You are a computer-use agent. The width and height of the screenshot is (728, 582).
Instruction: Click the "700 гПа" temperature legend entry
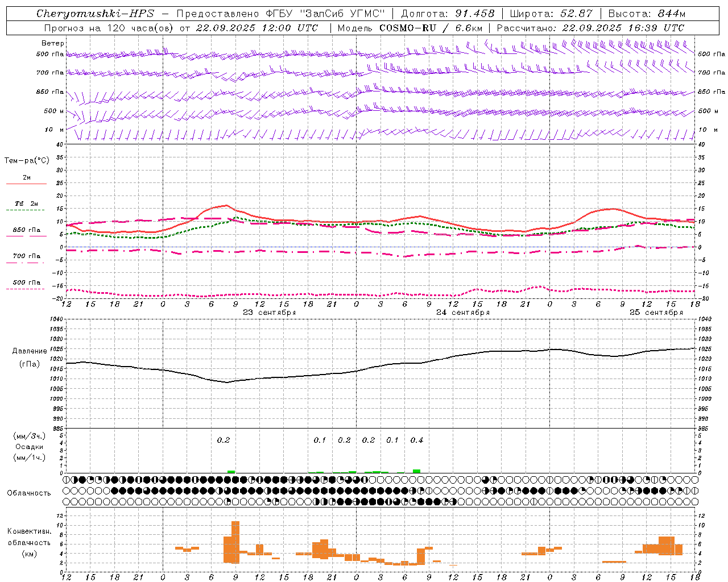coord(27,256)
